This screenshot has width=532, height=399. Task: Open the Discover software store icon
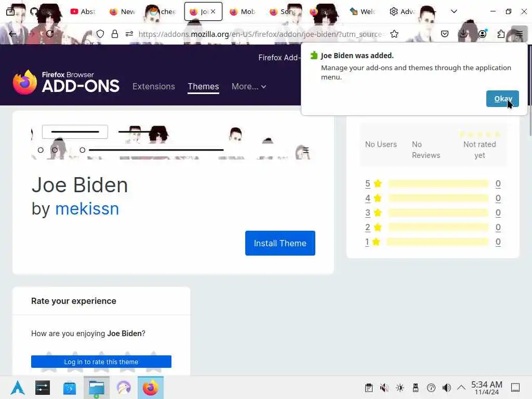point(70,388)
